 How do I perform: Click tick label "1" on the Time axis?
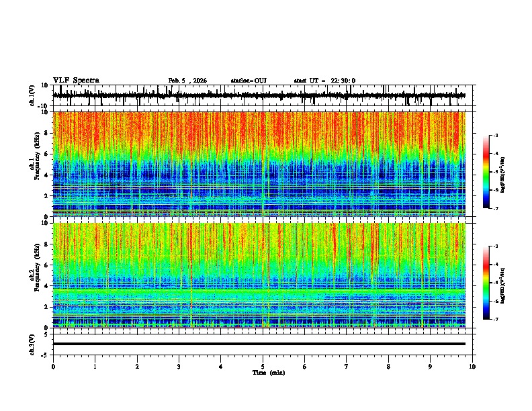[95, 367]
